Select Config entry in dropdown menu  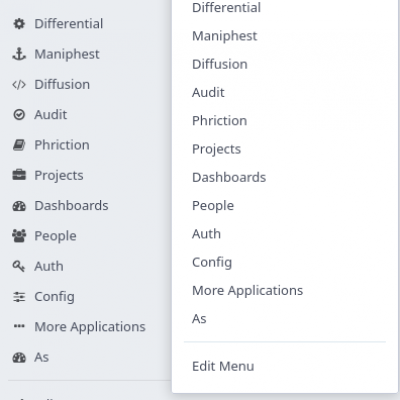(212, 262)
